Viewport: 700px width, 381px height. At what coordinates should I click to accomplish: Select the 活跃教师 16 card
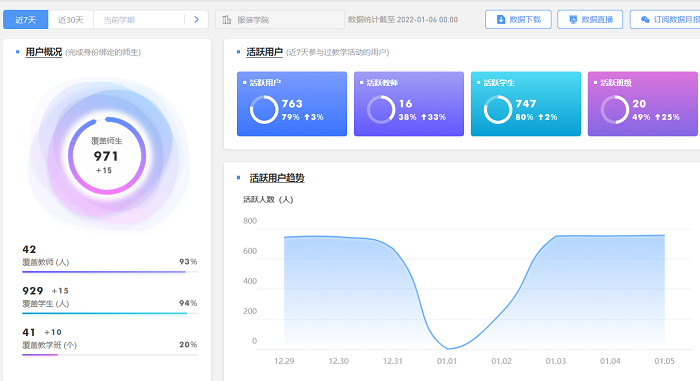409,104
